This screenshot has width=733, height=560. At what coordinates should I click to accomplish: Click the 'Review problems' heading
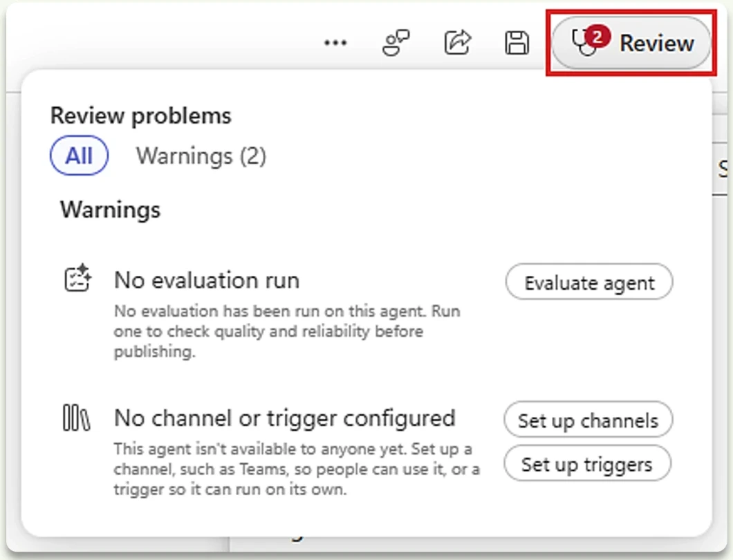tap(140, 115)
